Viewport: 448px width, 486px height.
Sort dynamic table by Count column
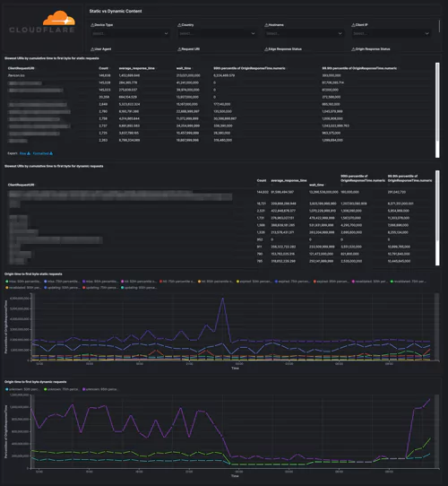262,180
